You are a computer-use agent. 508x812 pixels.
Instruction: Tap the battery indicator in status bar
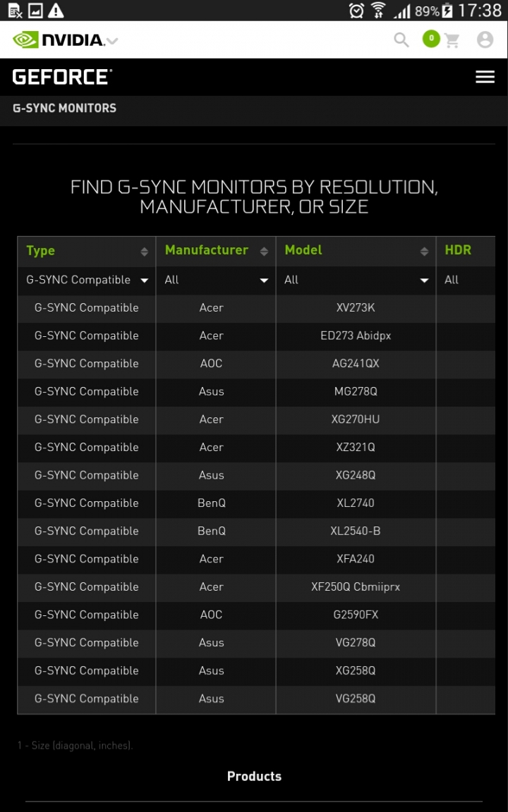447,11
